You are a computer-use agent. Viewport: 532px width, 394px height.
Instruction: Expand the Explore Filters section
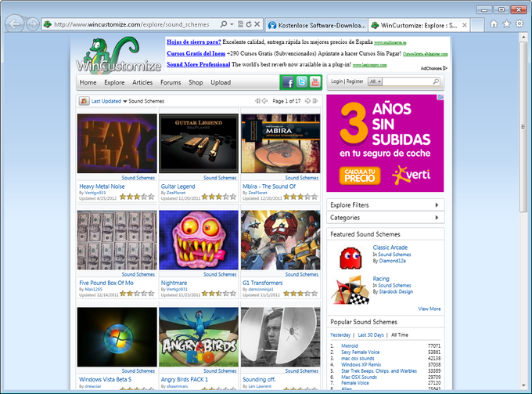point(386,204)
